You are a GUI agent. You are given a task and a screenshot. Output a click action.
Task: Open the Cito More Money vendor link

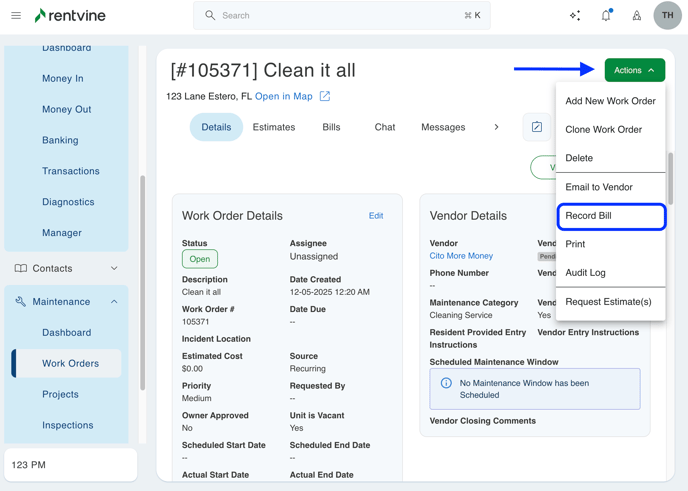(x=461, y=256)
